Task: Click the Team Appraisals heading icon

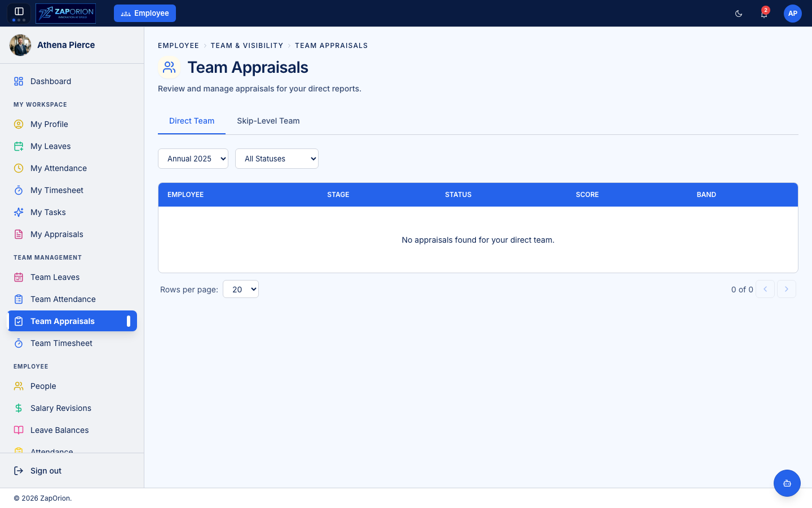Action: 169,68
